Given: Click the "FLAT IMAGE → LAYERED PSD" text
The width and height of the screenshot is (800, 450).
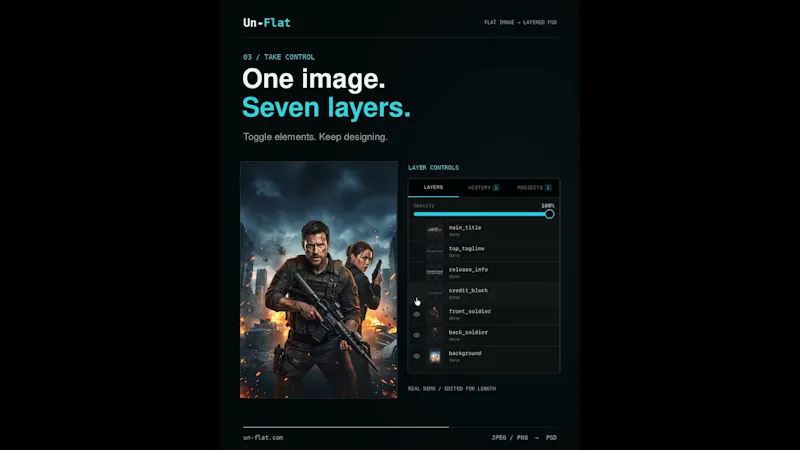Looking at the screenshot, I should pos(520,22).
